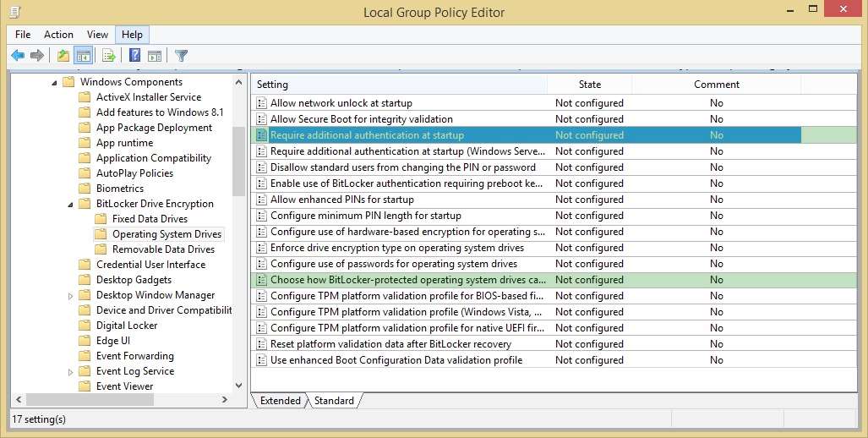
Task: Click the policy icon for Configure minimum PIN length
Action: point(262,216)
